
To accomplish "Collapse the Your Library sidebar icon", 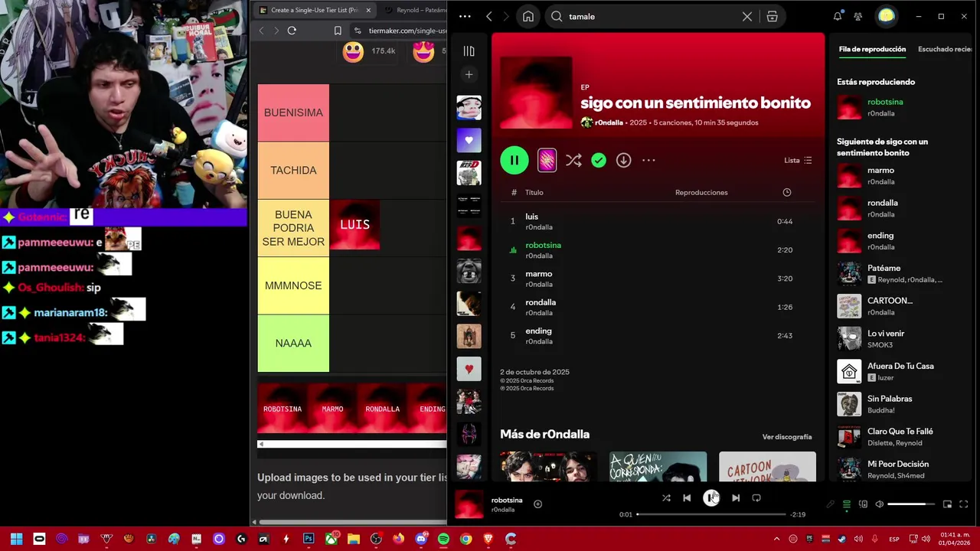I will coord(469,51).
